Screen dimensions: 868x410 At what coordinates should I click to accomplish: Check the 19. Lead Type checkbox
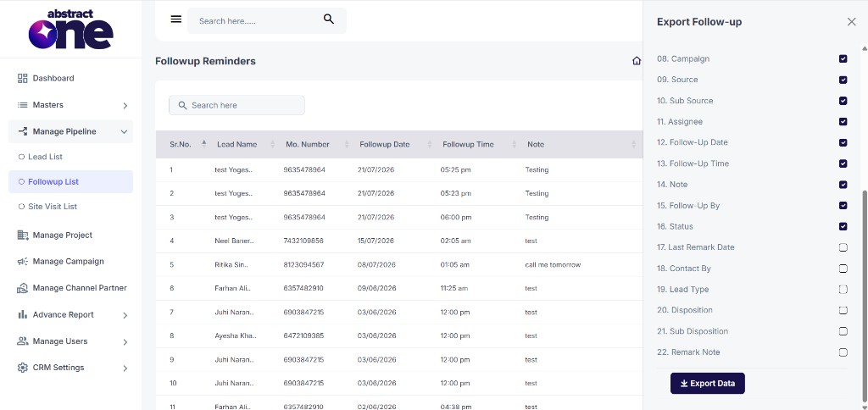tap(843, 290)
